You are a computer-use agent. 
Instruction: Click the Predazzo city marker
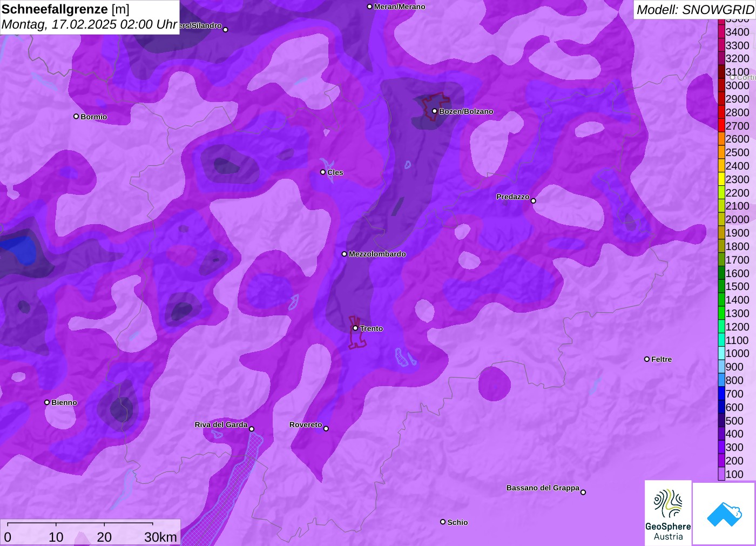pyautogui.click(x=534, y=201)
